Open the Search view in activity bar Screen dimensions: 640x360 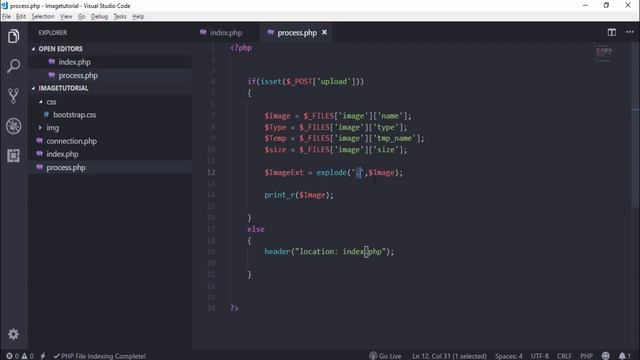click(13, 66)
